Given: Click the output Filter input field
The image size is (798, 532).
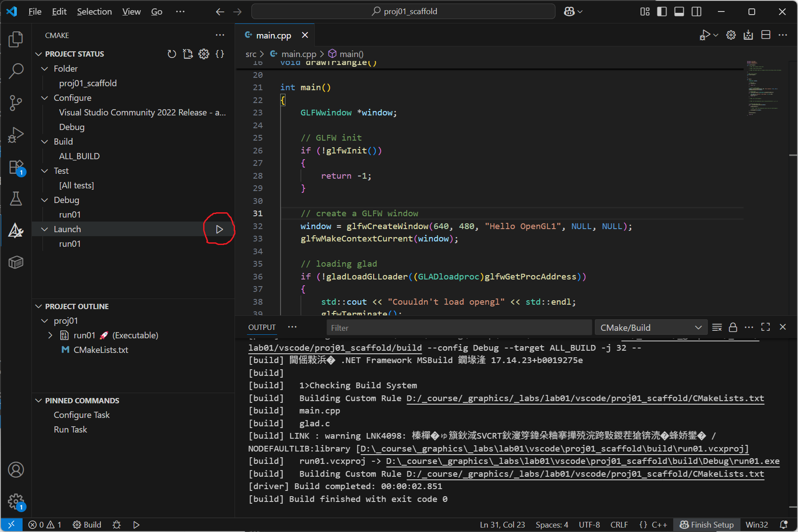Looking at the screenshot, I should 459,328.
